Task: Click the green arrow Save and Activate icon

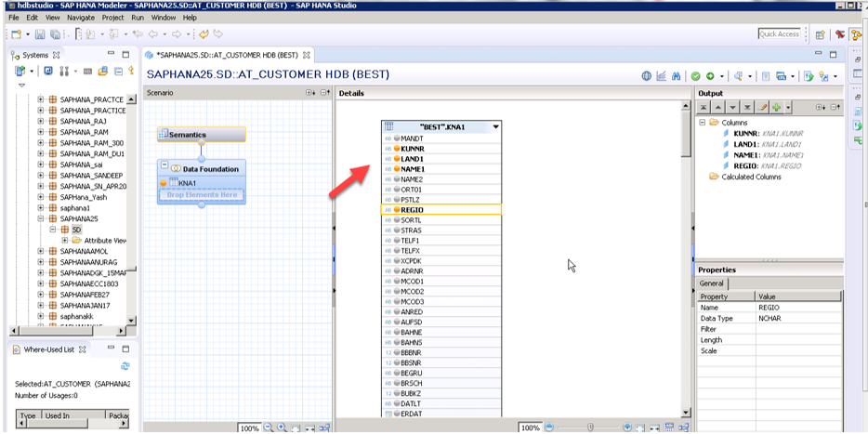Action: tap(709, 76)
